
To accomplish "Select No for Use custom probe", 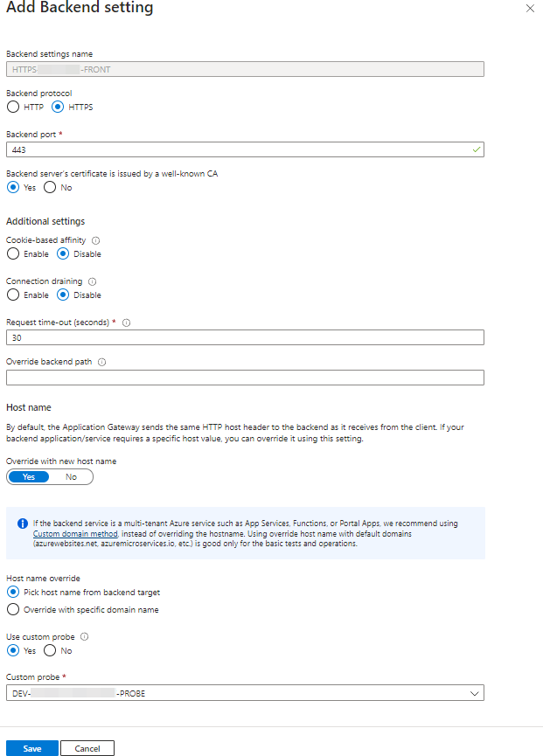I will coord(50,651).
